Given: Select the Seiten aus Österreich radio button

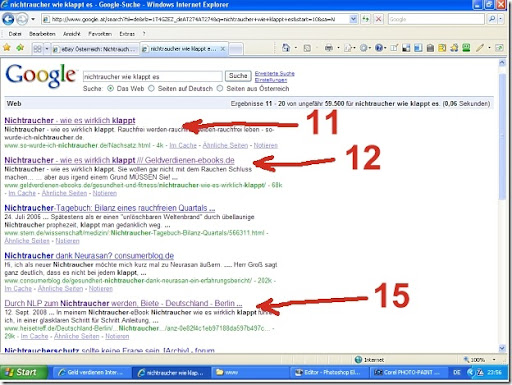Looking at the screenshot, I should pyautogui.click(x=220, y=89).
